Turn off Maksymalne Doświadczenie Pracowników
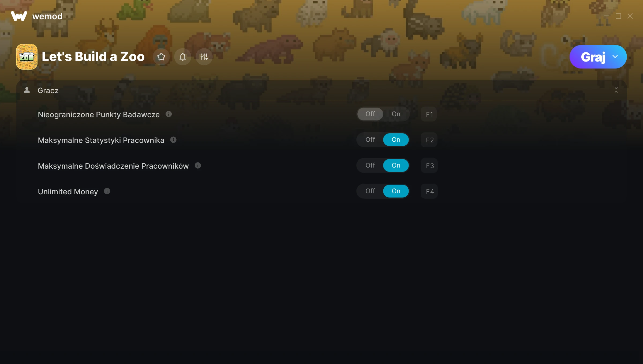 point(370,165)
